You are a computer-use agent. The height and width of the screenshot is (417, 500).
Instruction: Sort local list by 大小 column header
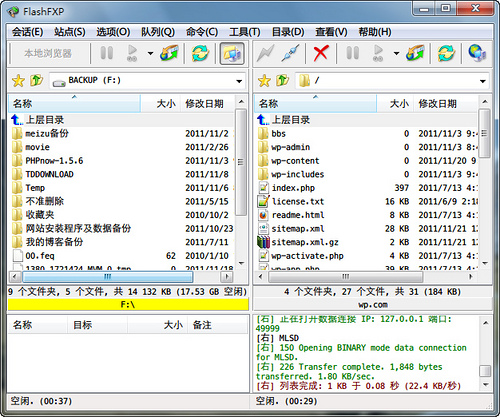click(160, 104)
